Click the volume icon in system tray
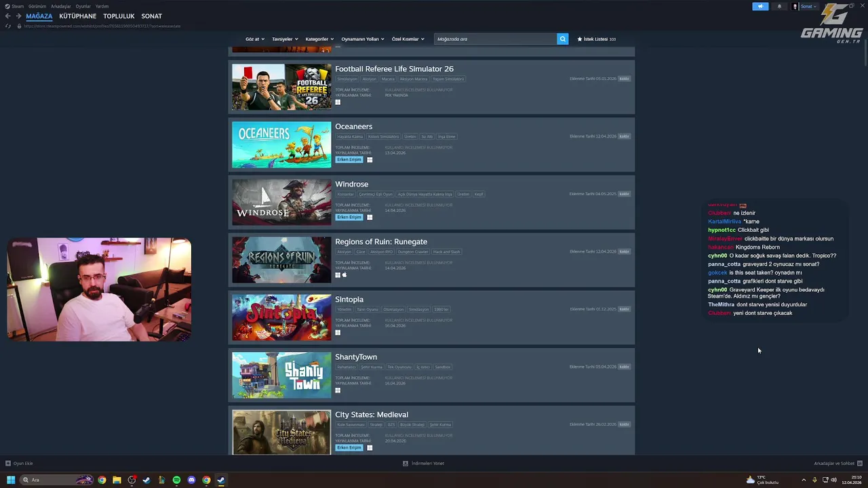Screen dimensions: 868x488 click(833, 480)
